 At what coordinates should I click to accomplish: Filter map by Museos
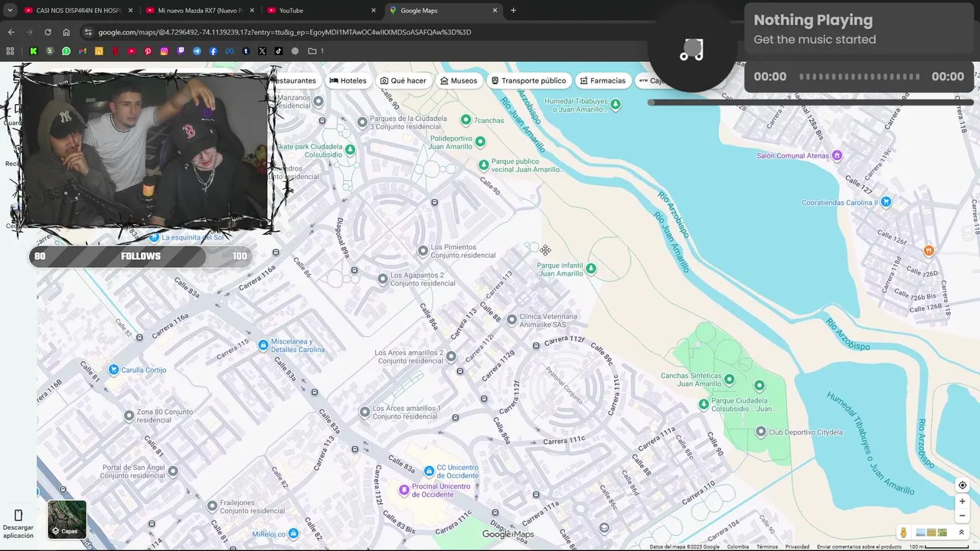click(x=459, y=80)
